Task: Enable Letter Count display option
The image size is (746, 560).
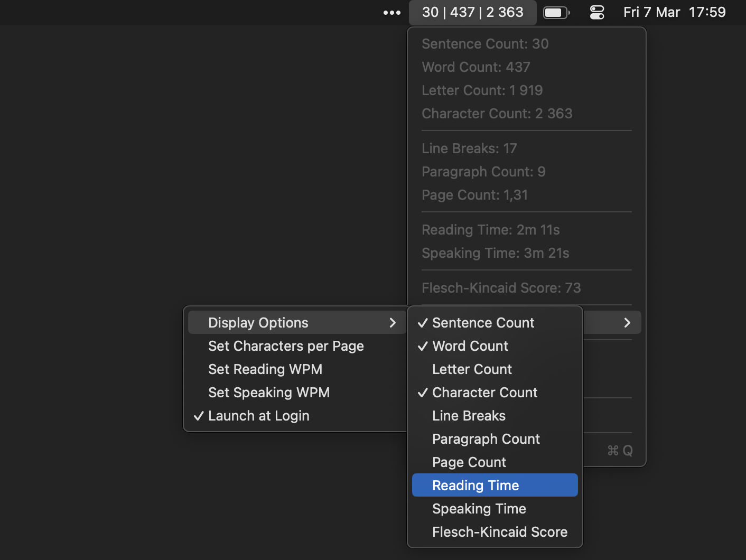Action: pos(472,369)
